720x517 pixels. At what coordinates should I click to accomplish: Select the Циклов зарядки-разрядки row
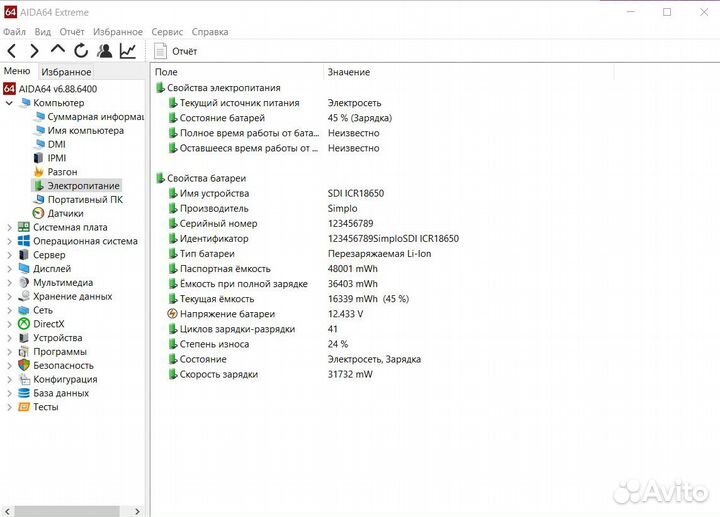coord(253,329)
